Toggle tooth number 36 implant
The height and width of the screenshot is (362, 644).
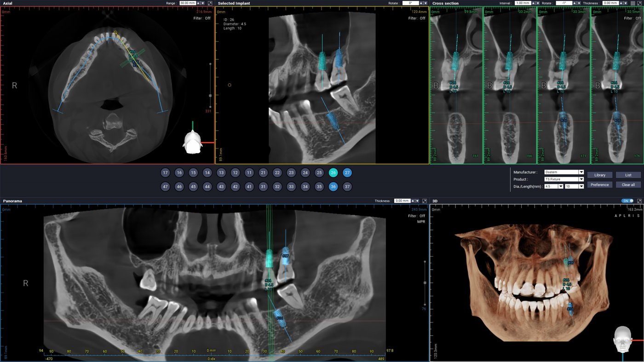point(333,187)
